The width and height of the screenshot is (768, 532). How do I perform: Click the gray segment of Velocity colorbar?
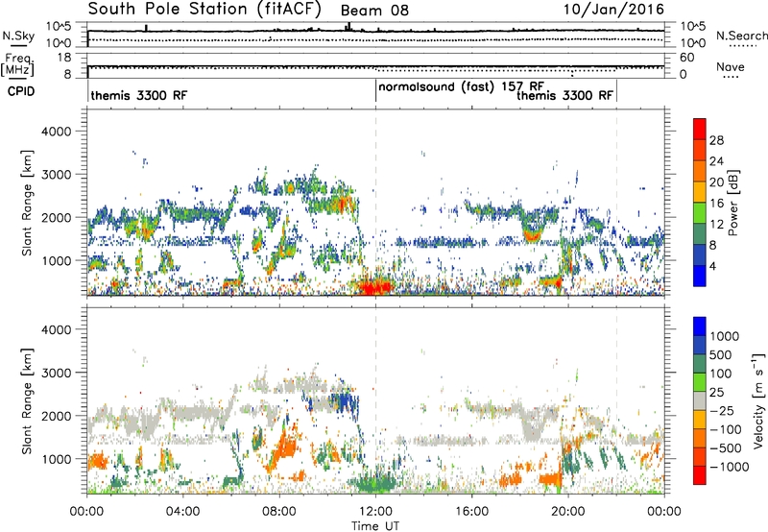click(x=700, y=401)
